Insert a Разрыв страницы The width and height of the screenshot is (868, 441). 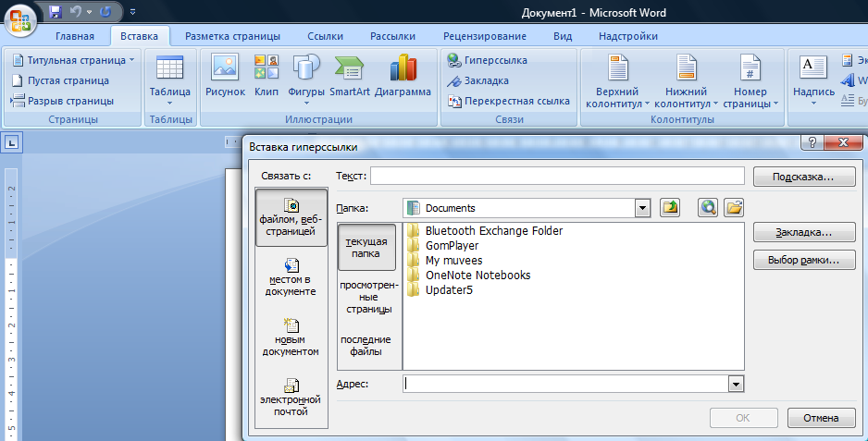click(63, 101)
